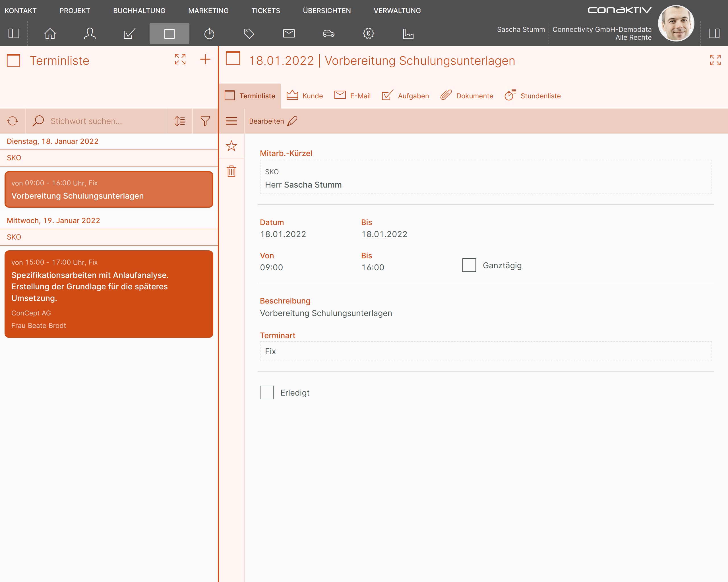Open the VERWALTUNG menu
Image resolution: width=728 pixels, height=582 pixels.
click(397, 11)
